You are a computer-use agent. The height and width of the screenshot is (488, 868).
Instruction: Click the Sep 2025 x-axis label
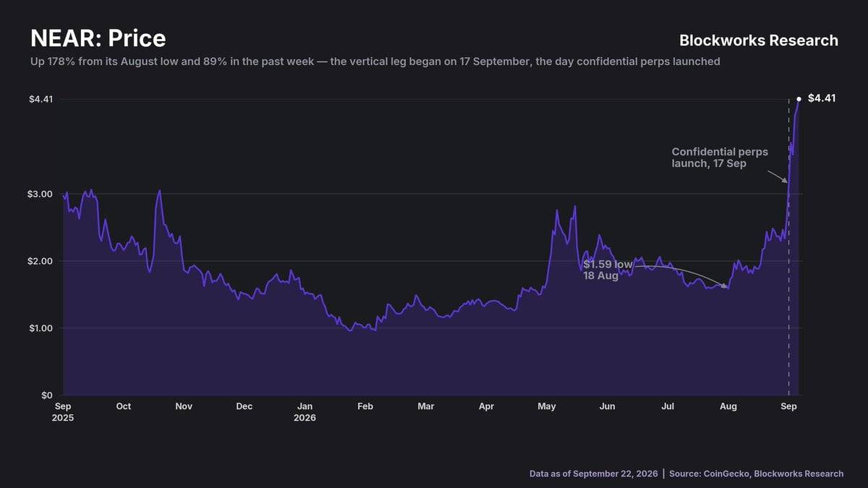click(63, 412)
